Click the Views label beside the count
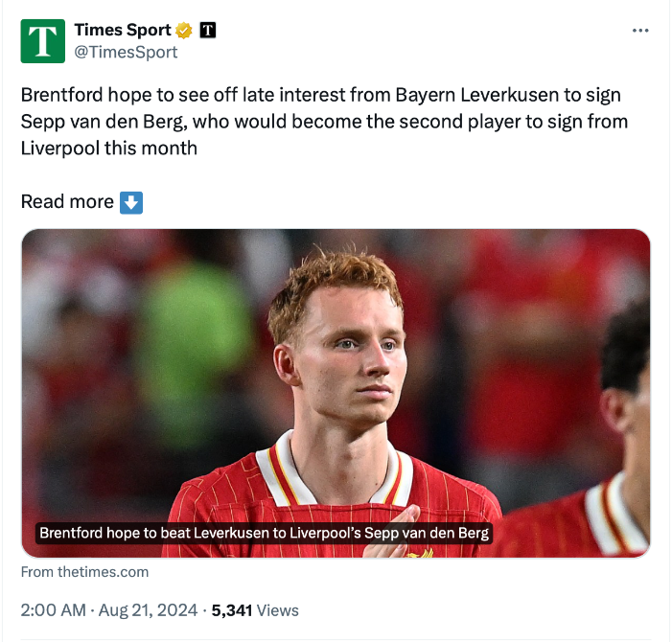 tap(277, 610)
